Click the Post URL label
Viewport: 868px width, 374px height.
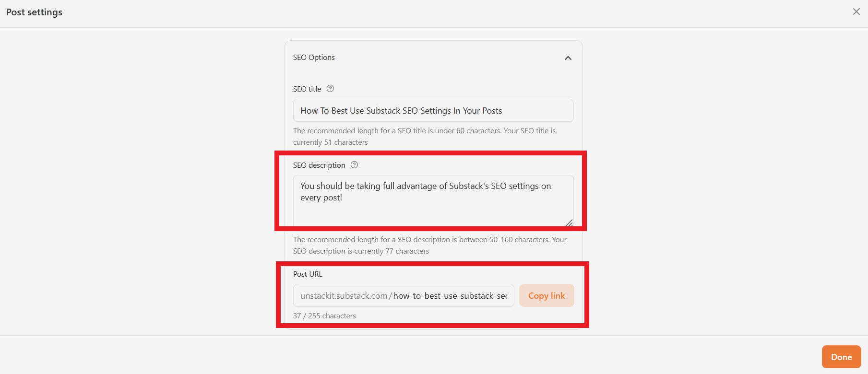coord(308,274)
